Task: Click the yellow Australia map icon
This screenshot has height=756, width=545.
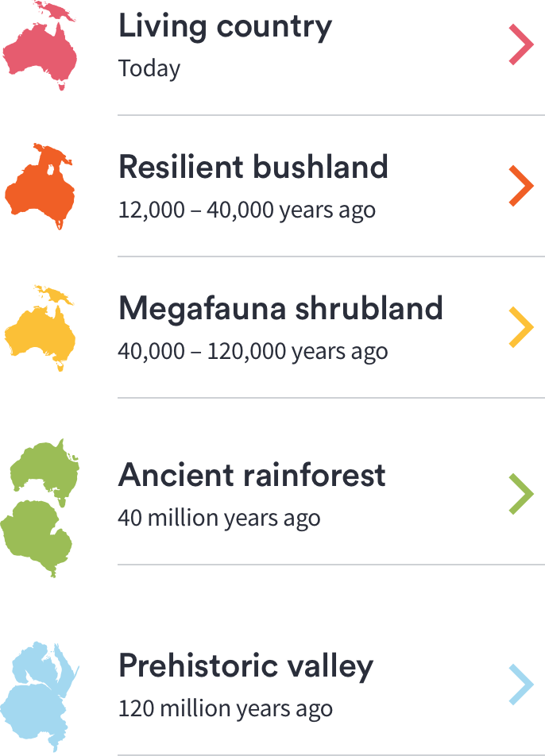Action: click(x=40, y=330)
